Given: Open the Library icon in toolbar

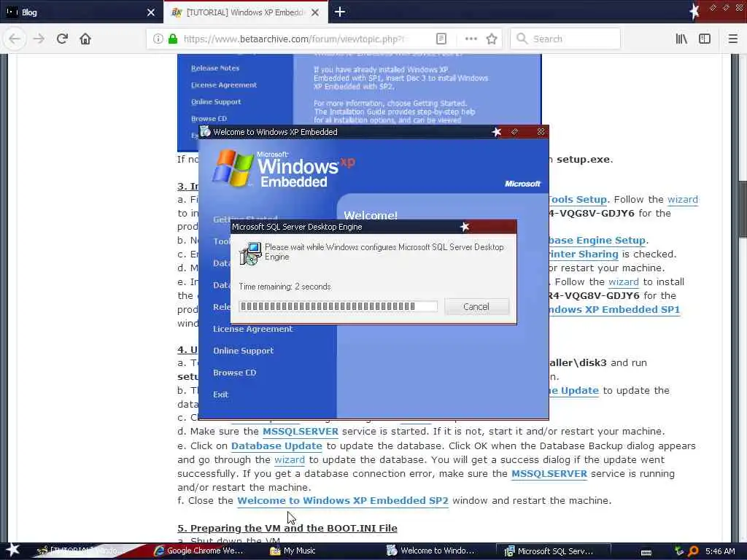Looking at the screenshot, I should (x=681, y=39).
